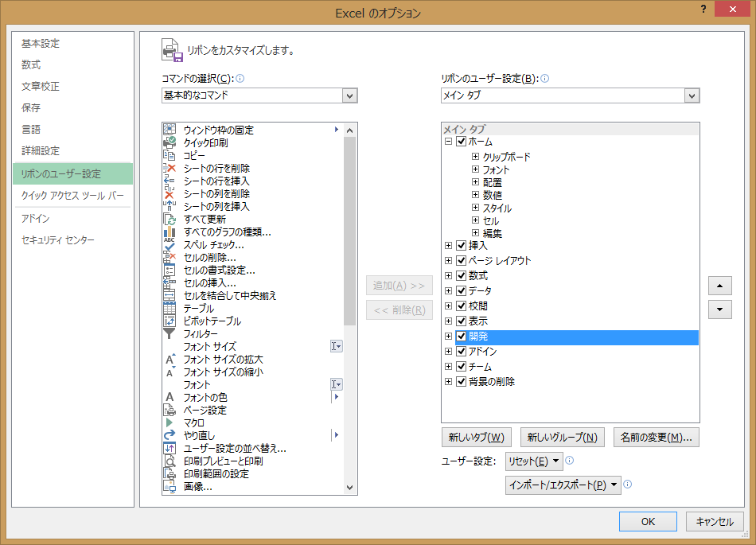
Task: Select the シートの行を削除 icon
Action: [x=170, y=168]
